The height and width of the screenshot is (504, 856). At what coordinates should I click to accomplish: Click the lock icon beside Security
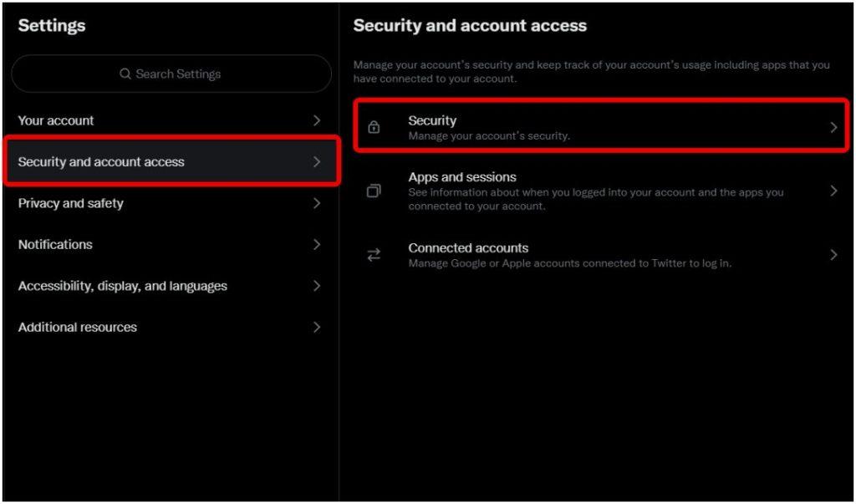click(x=374, y=127)
